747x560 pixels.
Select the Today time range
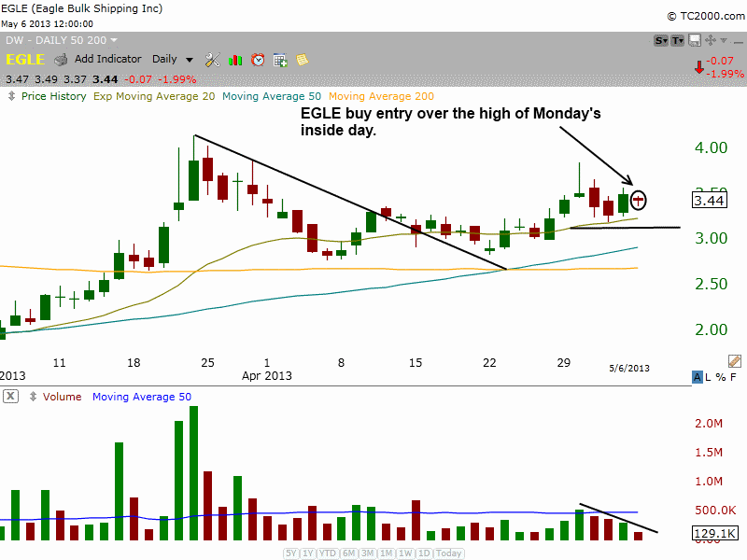point(448,553)
